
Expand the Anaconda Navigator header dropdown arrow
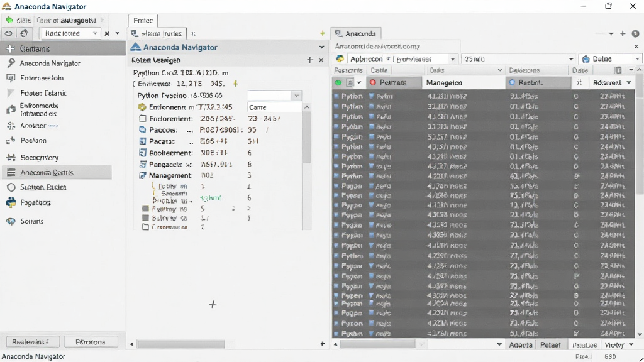321,47
